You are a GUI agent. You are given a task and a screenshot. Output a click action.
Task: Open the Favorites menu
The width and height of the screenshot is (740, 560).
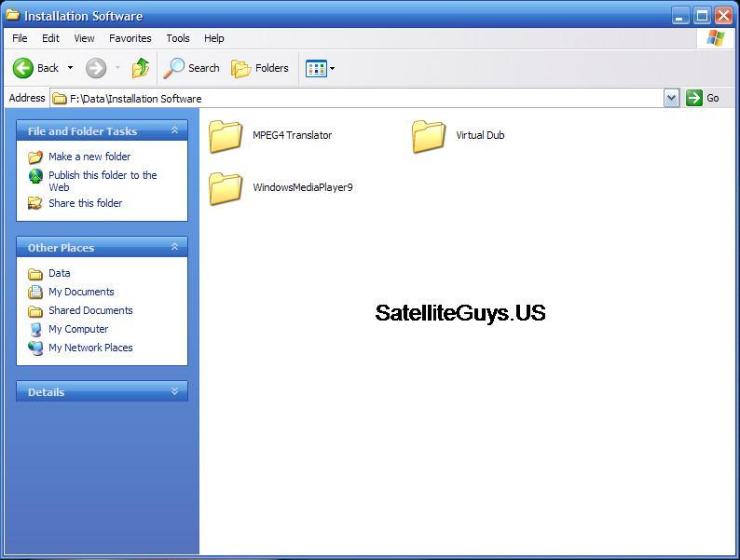tap(130, 38)
